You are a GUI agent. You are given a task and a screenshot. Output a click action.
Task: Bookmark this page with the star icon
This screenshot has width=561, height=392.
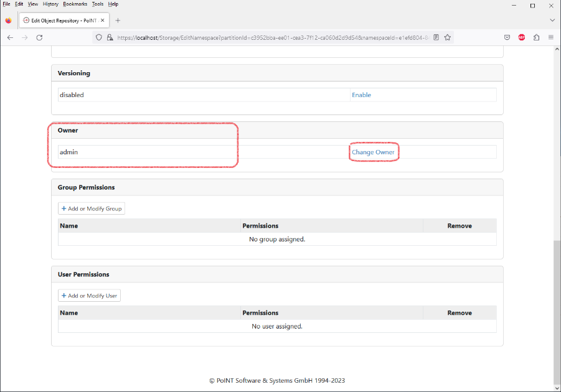point(447,37)
